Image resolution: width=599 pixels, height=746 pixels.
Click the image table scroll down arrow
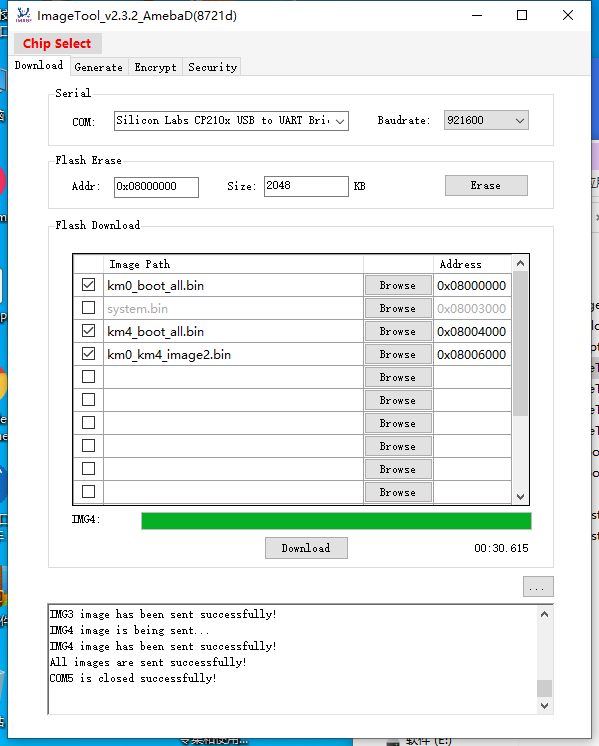pos(520,497)
